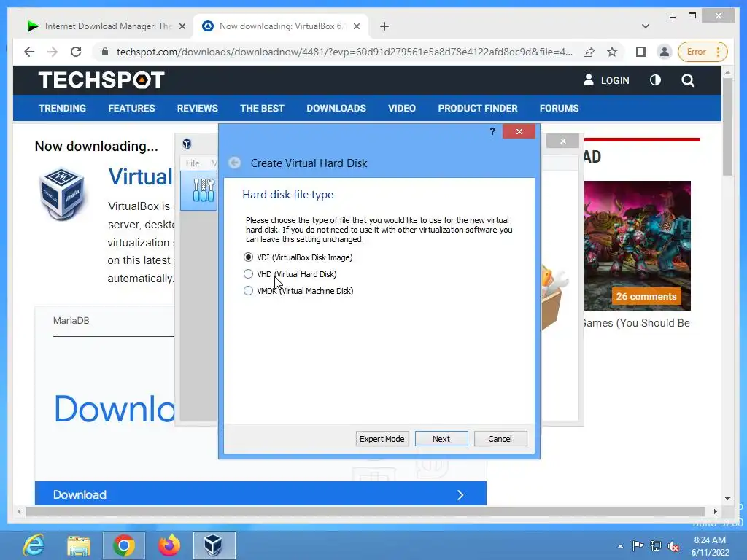Open TRENDING nav item
Screen dimensions: 747x560
63,108
